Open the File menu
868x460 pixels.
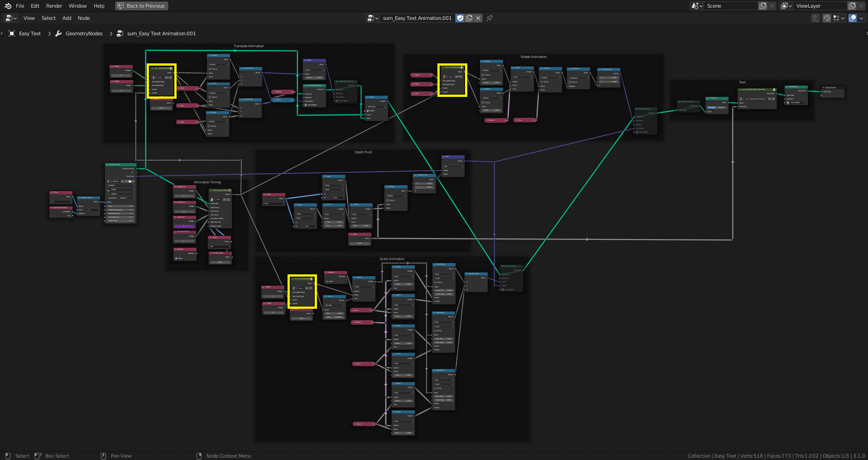pos(20,6)
